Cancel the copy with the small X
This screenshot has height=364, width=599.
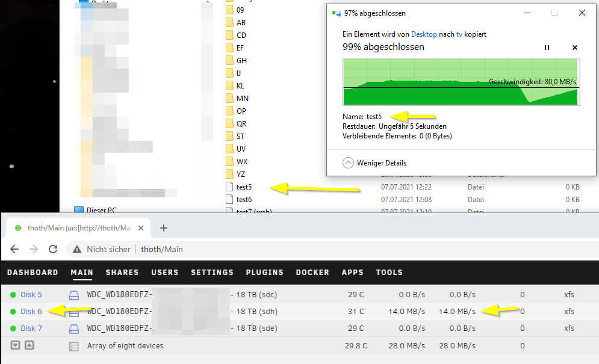coord(574,48)
